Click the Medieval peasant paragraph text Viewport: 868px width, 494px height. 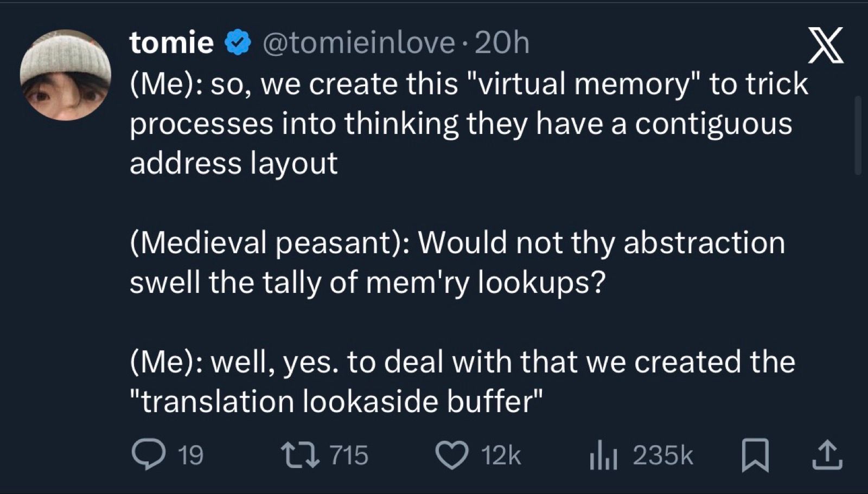click(x=457, y=242)
